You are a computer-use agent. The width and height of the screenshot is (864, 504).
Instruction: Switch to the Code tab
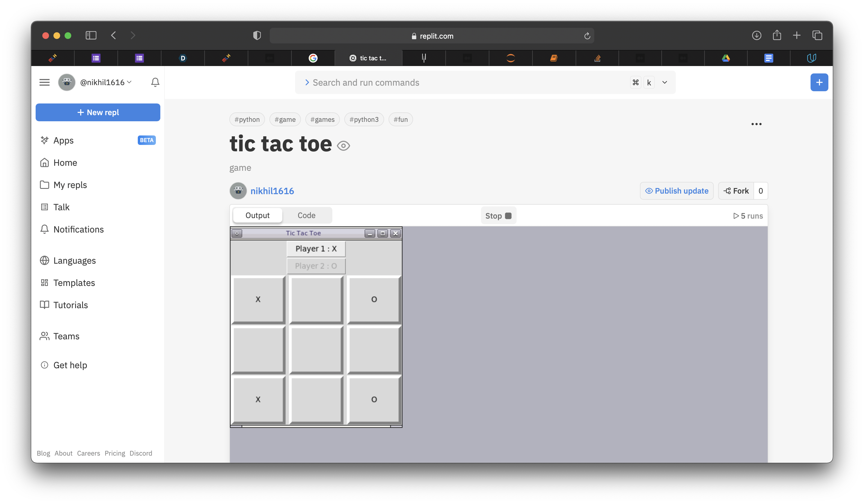[306, 216]
